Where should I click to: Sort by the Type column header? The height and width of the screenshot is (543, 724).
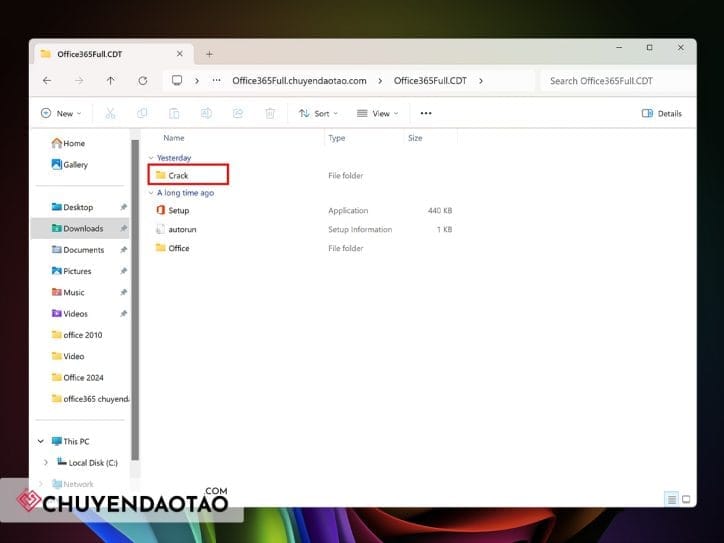point(337,138)
